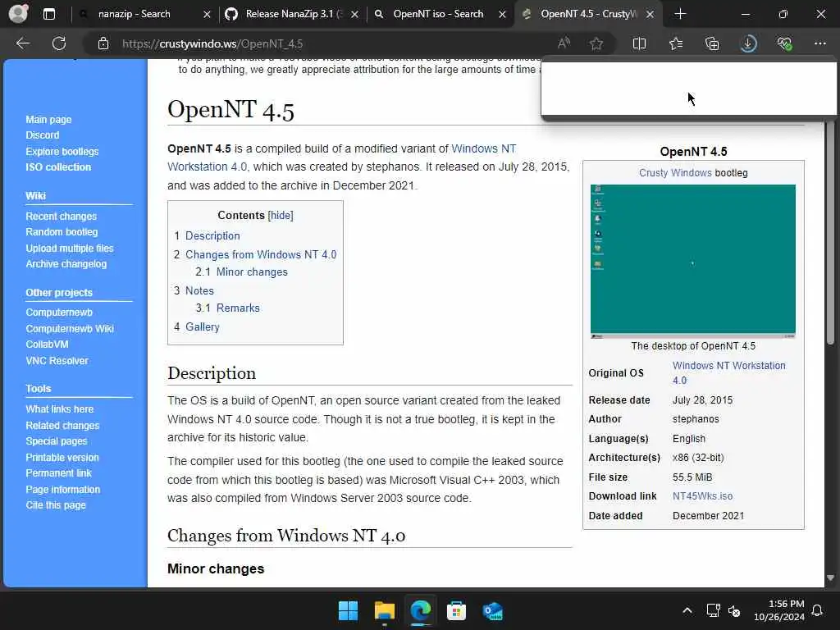The height and width of the screenshot is (630, 840).
Task: Open Archive changelog sidebar link
Action: pyautogui.click(x=66, y=264)
